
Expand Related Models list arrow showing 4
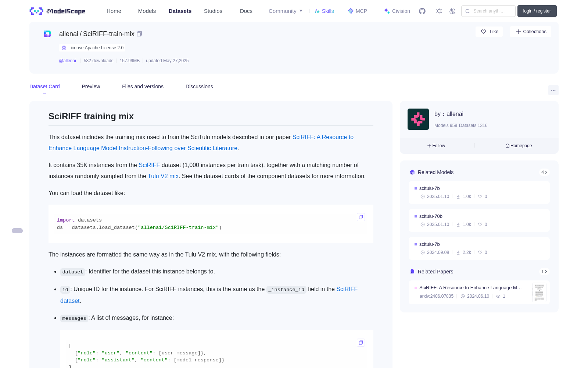544,172
